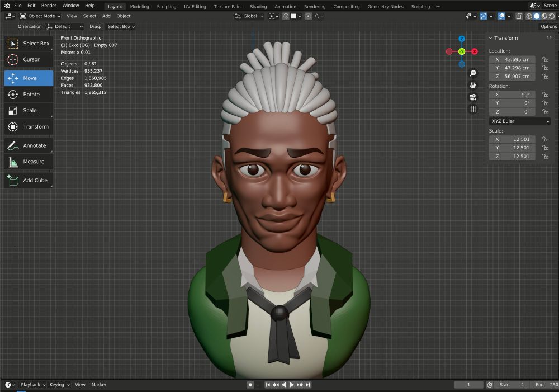
Task: Play the animation in reverse
Action: coord(284,385)
